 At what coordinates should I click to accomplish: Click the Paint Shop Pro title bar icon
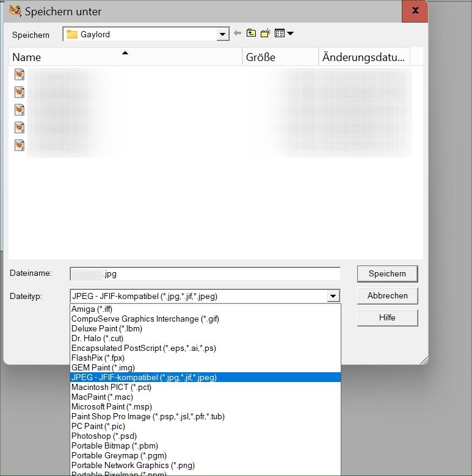click(x=15, y=10)
